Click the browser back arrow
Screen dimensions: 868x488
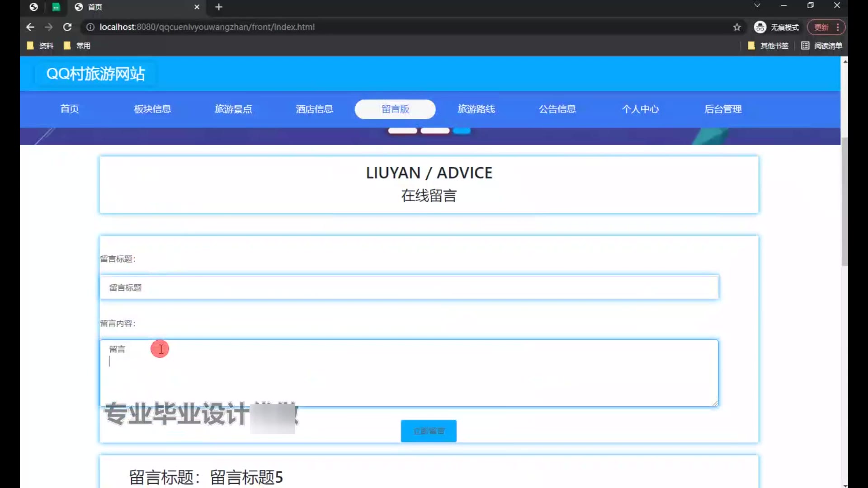coord(30,27)
